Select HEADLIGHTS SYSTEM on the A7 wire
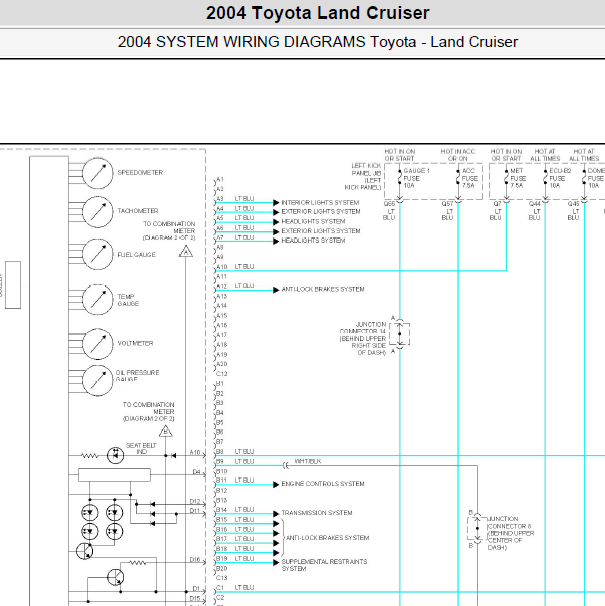 tap(313, 240)
